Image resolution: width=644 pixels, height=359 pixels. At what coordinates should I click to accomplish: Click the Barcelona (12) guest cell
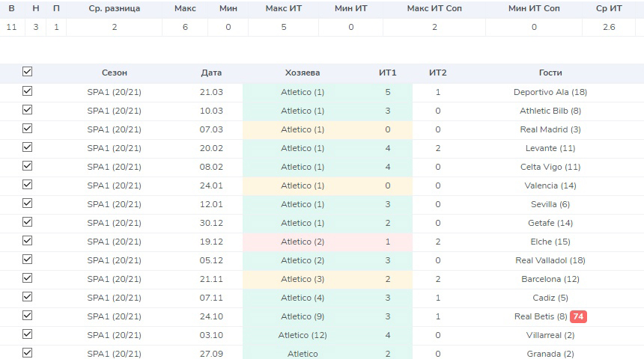click(550, 279)
